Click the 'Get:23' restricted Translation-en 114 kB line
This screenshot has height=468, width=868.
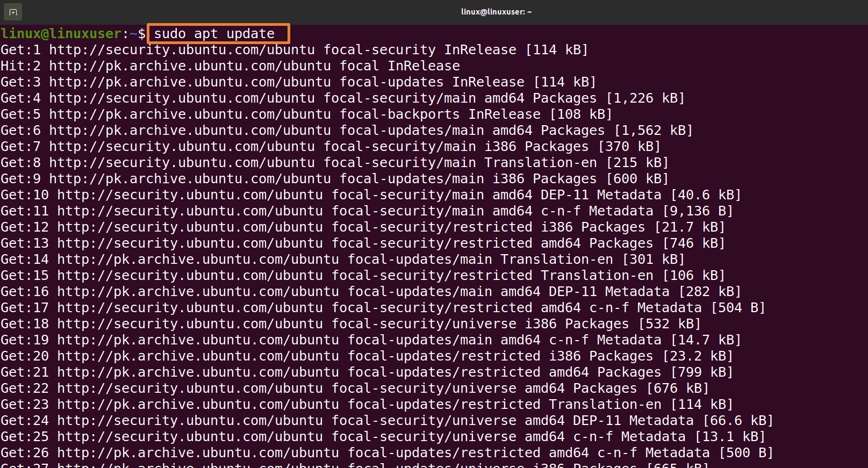tap(367, 405)
